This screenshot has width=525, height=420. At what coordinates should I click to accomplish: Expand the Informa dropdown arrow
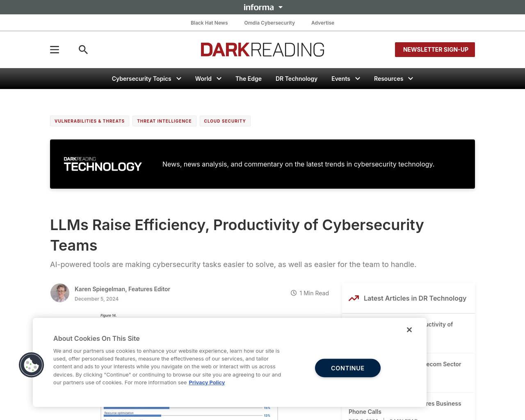click(281, 7)
